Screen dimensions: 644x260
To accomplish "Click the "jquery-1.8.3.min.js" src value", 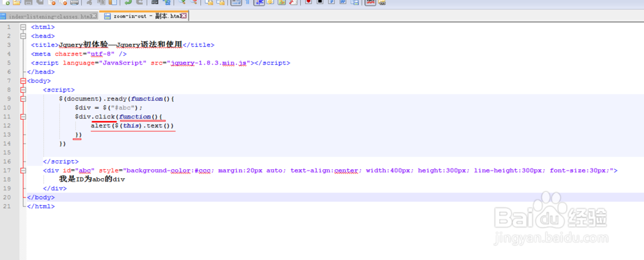I will 208,63.
